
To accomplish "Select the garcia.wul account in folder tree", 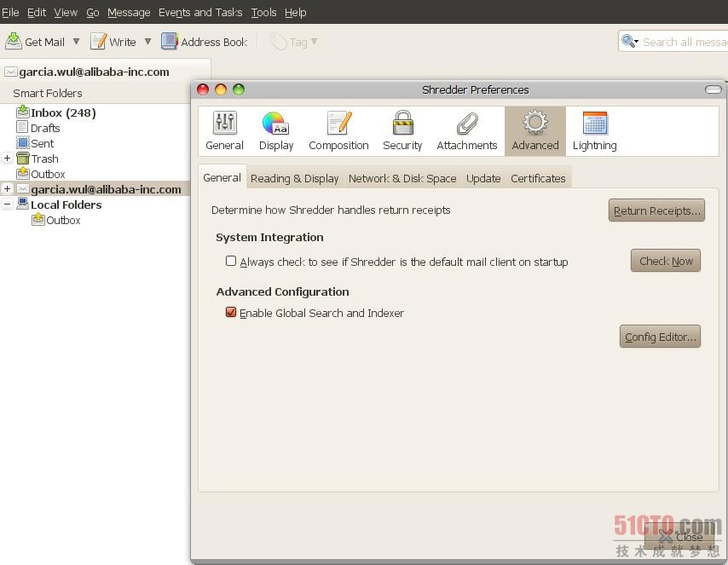I will [x=100, y=189].
